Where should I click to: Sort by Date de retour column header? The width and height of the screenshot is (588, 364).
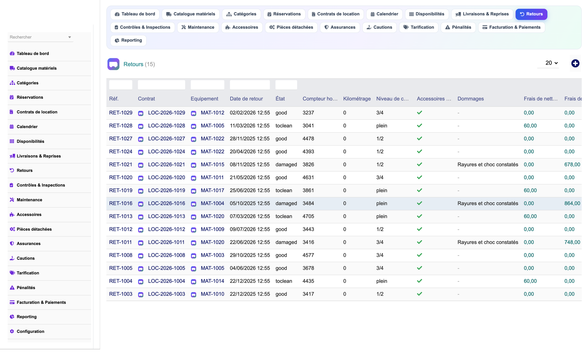tap(246, 99)
